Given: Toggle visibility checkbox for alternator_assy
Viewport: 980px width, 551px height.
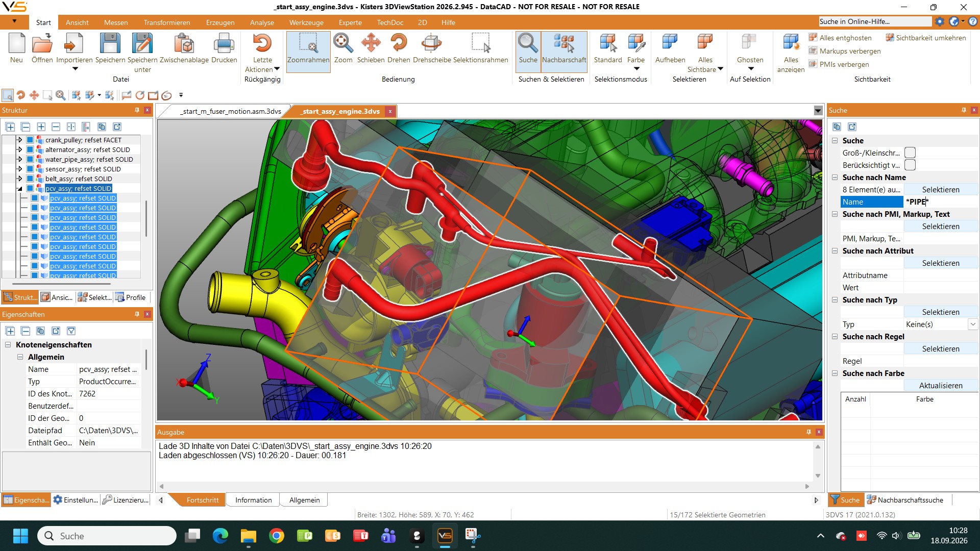Looking at the screenshot, I should point(30,149).
